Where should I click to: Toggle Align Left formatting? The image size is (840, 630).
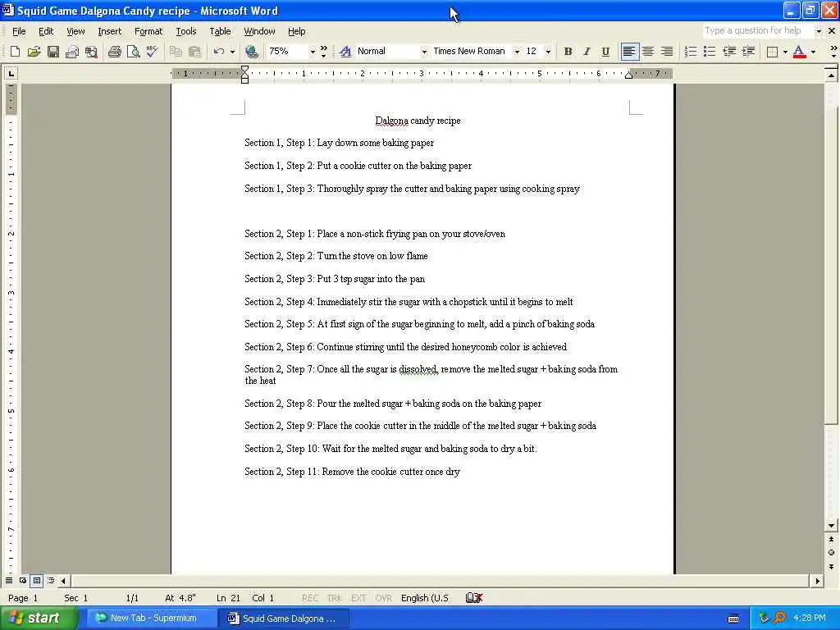pos(629,52)
